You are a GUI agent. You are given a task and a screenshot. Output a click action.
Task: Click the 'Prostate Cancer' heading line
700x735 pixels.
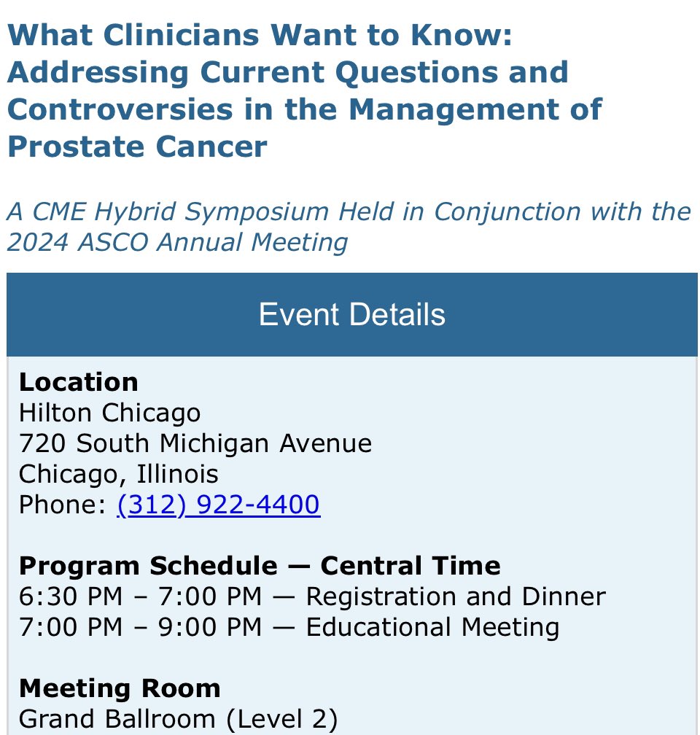click(x=137, y=147)
